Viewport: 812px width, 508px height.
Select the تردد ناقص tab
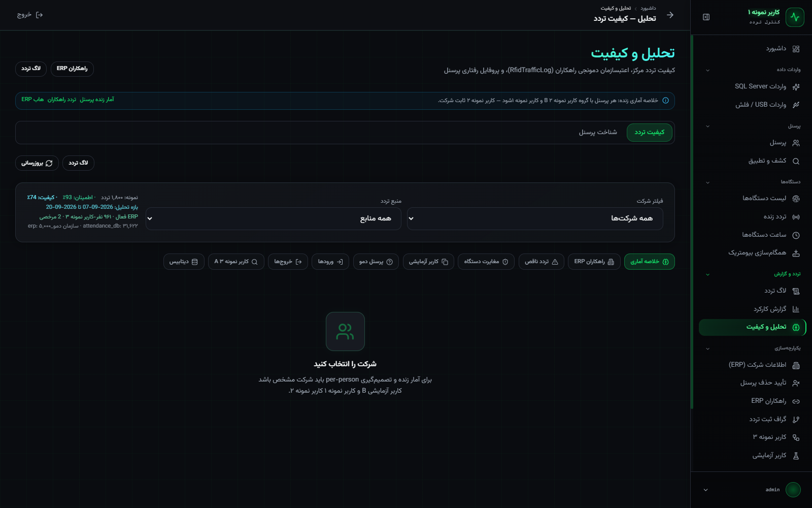click(542, 262)
